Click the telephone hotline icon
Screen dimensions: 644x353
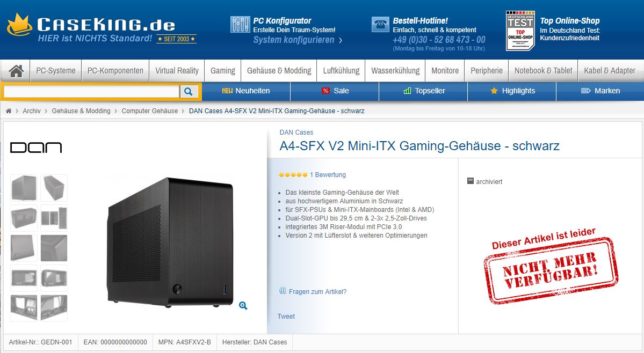(x=380, y=25)
